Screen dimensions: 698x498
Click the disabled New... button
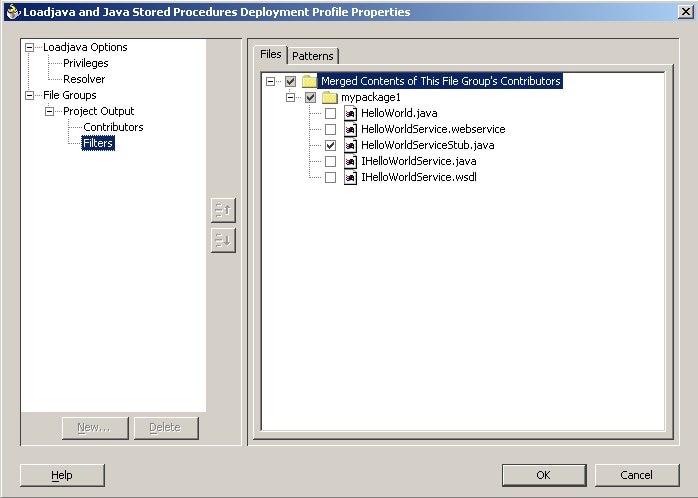coord(95,428)
